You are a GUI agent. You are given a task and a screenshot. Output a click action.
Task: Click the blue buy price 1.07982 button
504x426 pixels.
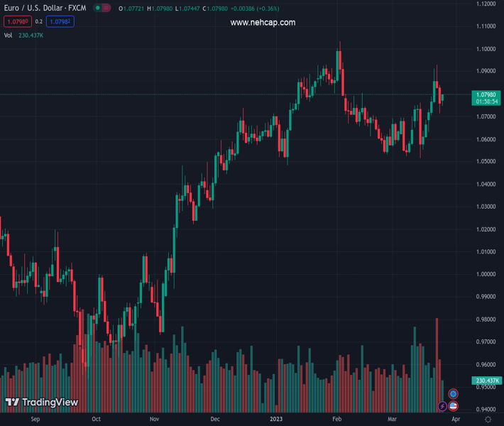point(60,22)
